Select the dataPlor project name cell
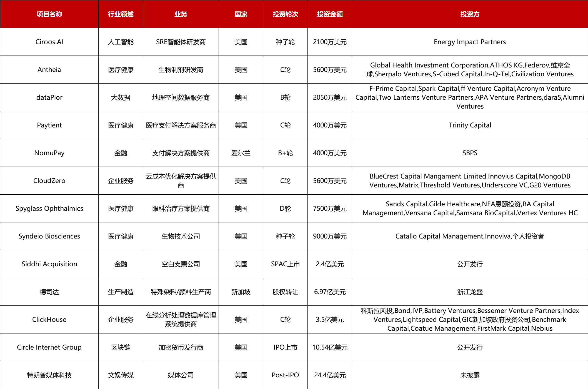This screenshot has height=389, width=588. (x=49, y=97)
